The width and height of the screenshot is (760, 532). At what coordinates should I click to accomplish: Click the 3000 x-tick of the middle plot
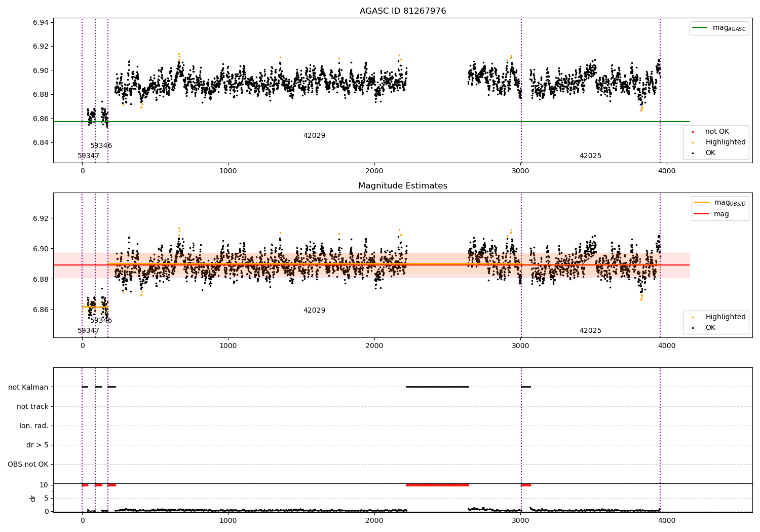[x=521, y=346]
